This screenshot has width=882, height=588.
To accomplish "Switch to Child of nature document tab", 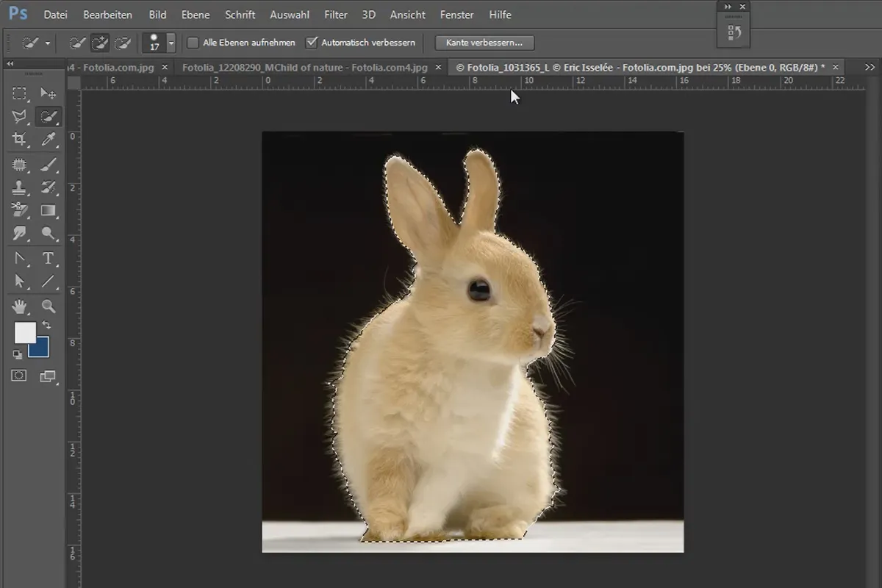I will click(x=304, y=67).
